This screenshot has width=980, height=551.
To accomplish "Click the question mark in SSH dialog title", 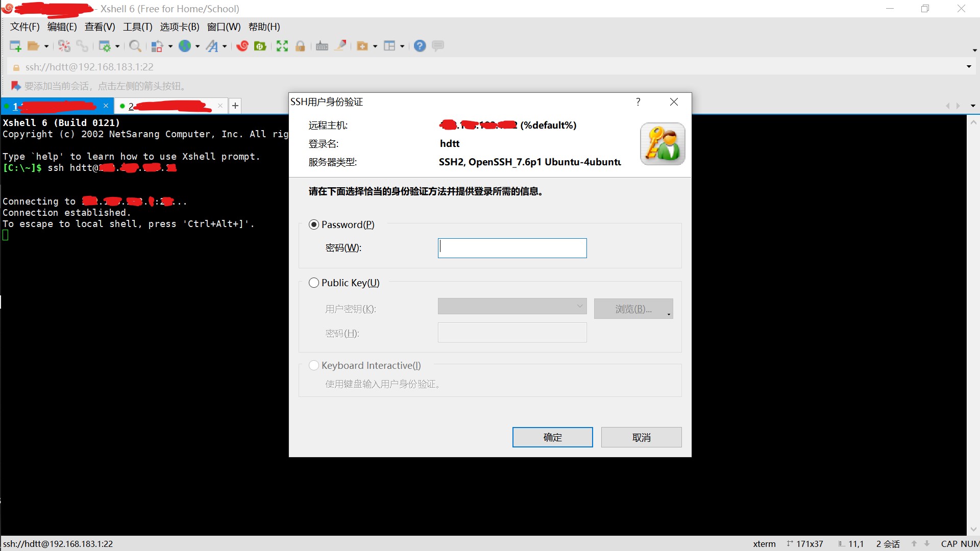I will (x=638, y=102).
